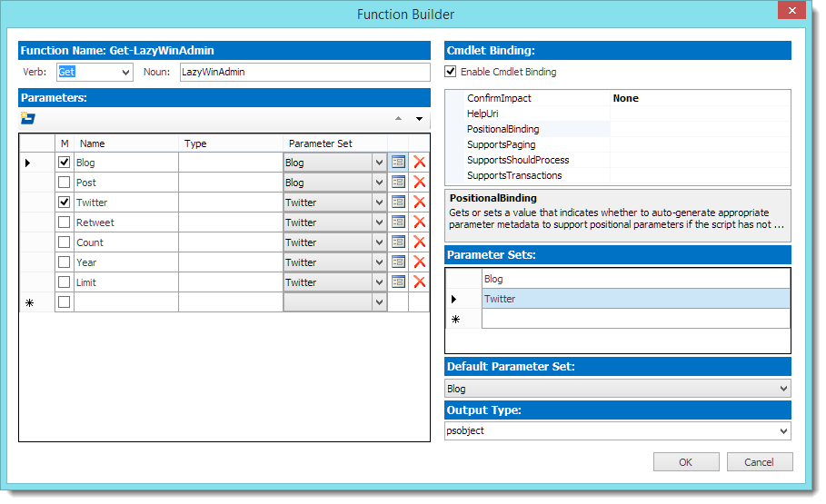Open attributes editor for Count parameter
826x504 pixels.
click(398, 242)
